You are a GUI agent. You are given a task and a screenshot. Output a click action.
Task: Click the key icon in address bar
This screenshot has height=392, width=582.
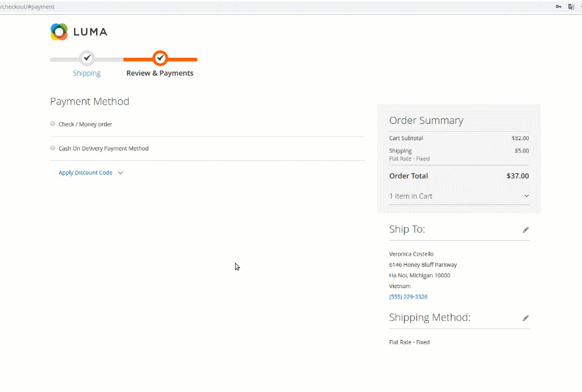click(x=558, y=6)
